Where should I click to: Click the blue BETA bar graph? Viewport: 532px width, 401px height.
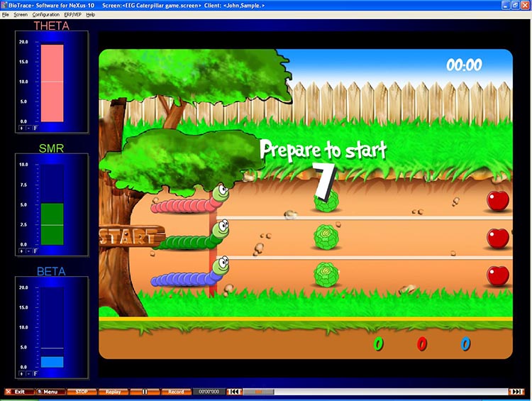point(52,362)
